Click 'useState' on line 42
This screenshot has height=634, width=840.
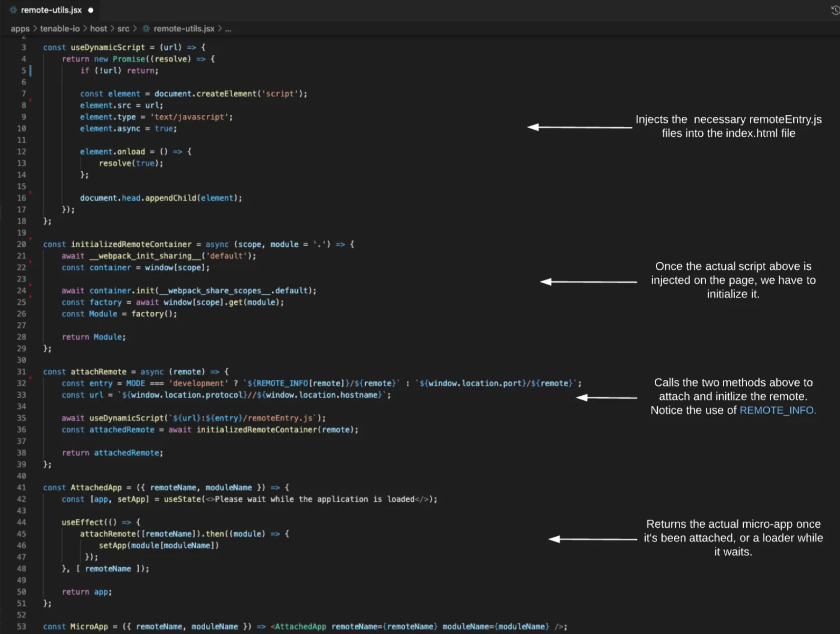[x=182, y=499]
